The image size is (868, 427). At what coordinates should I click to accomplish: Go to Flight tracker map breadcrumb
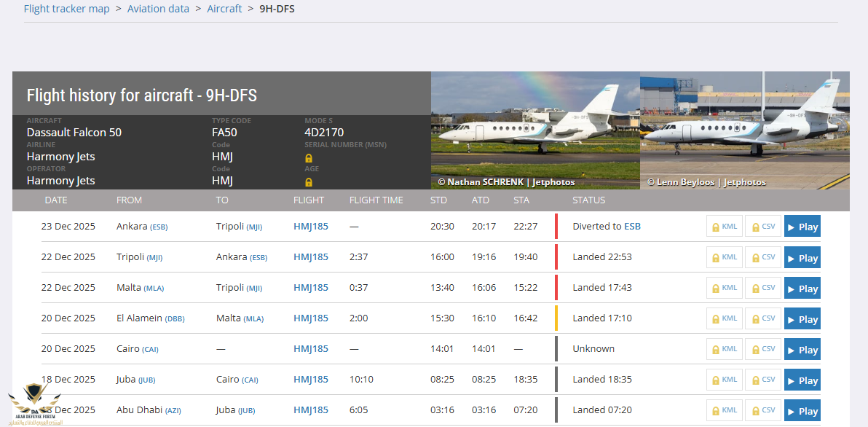tap(66, 9)
